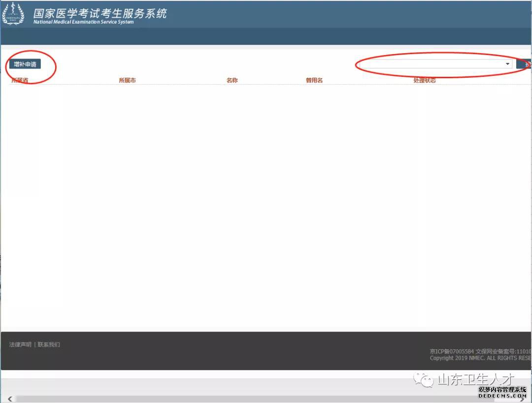This screenshot has height=403, width=532.
Task: Click the 所属省 column header
Action: coord(20,80)
